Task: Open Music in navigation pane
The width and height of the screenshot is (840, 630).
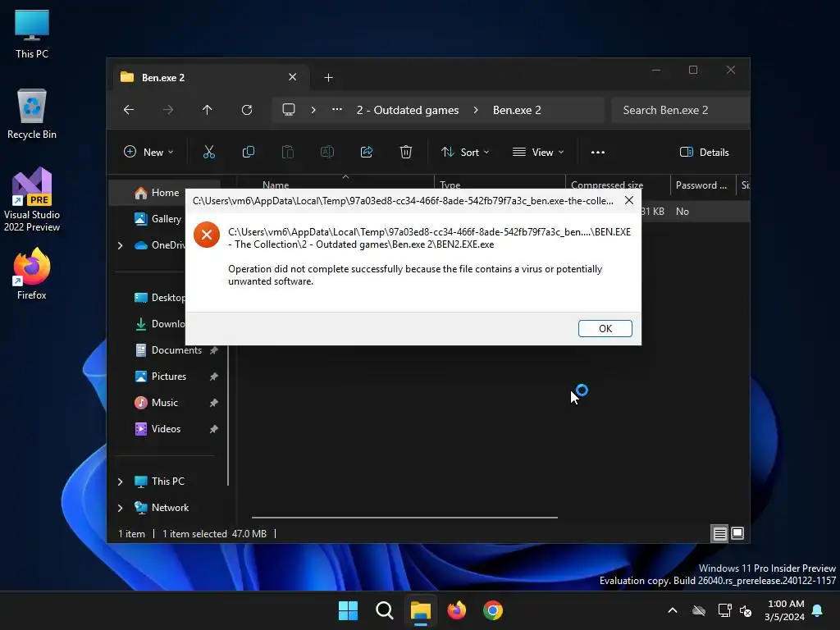Action: pyautogui.click(x=157, y=403)
